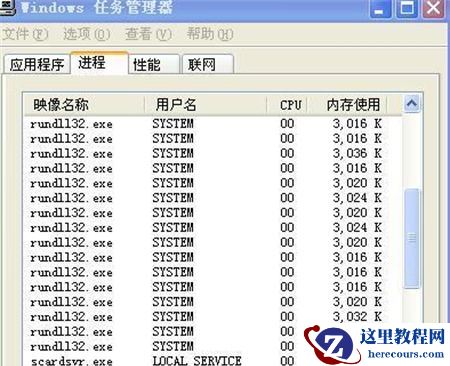Image resolution: width=450 pixels, height=366 pixels.
Task: Open the 联网 tab
Action: 208,64
